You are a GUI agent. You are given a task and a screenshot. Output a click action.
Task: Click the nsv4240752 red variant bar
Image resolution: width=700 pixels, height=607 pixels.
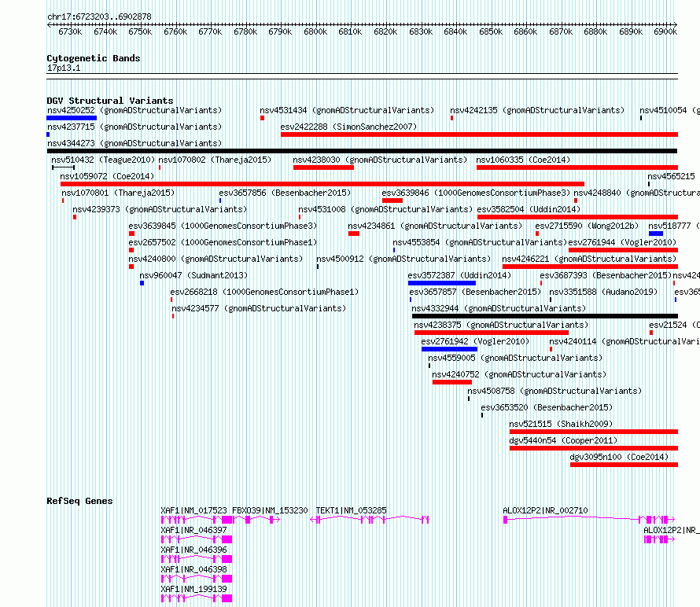point(452,382)
